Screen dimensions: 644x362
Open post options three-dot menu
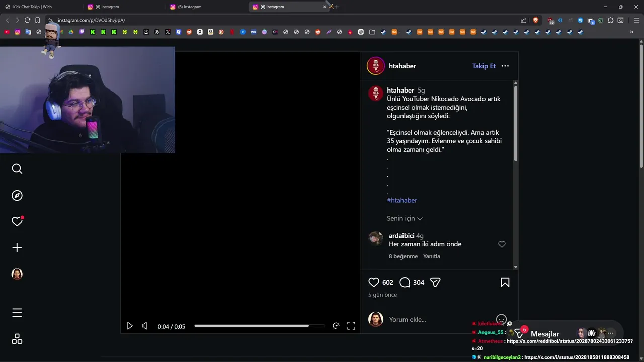505,66
